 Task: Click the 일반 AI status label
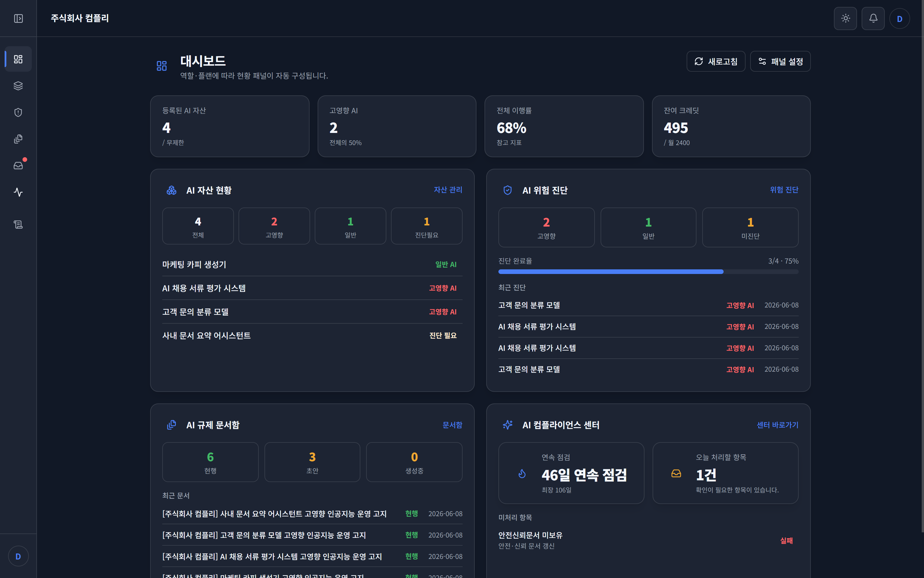tap(446, 264)
